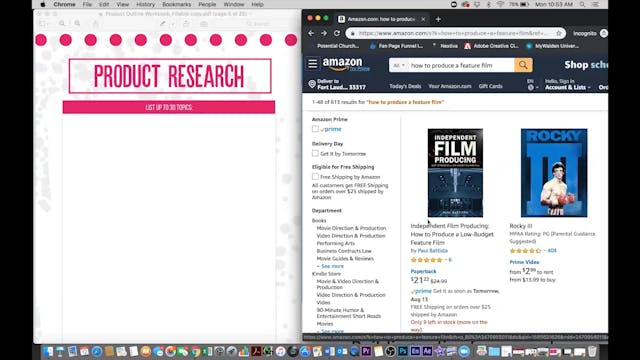The image size is (640, 360).
Task: Click the Amazon search magnifier button
Action: point(523,65)
